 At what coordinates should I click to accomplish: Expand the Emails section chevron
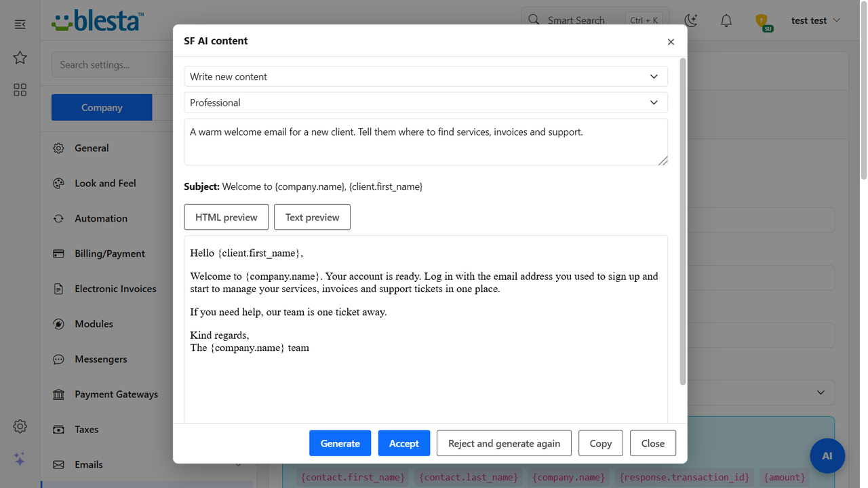tap(238, 465)
